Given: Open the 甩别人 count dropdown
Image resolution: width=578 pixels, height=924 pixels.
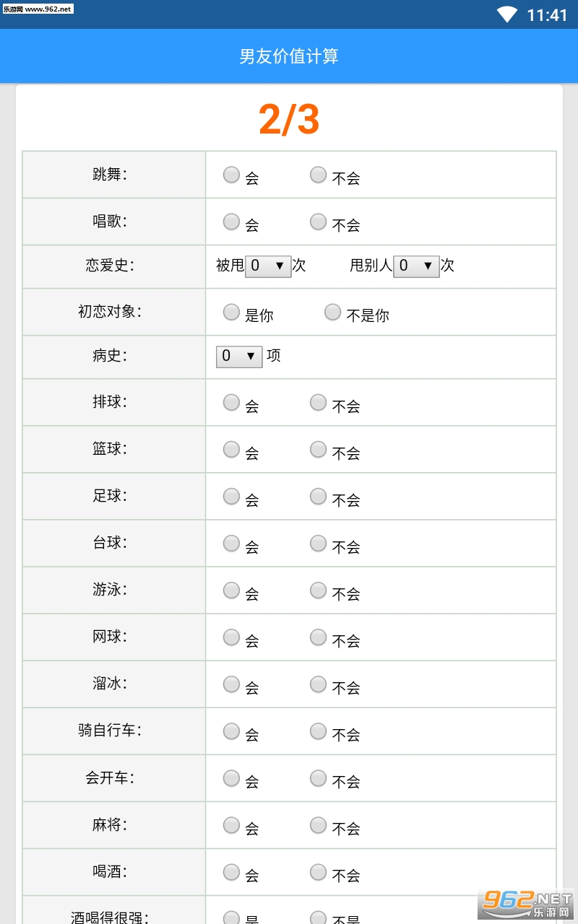Looking at the screenshot, I should [416, 266].
